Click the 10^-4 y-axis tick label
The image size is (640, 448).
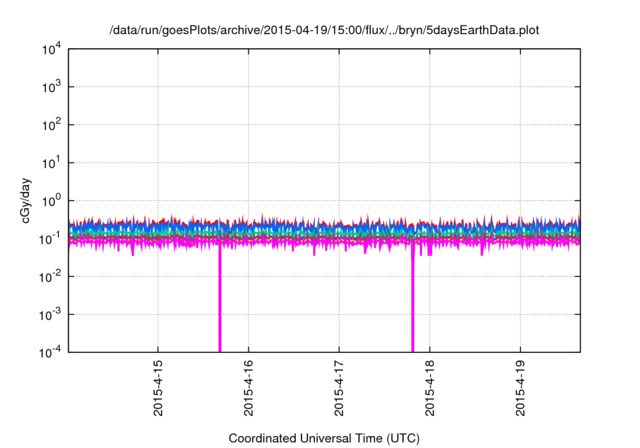[x=51, y=352]
